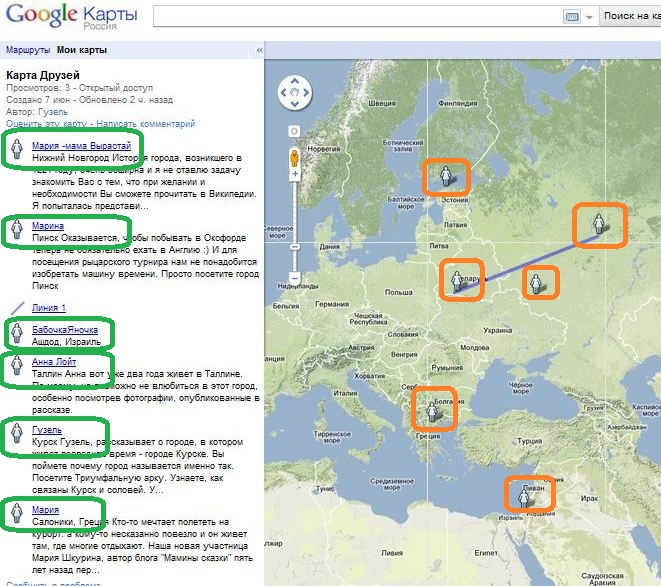Click person icon beside Гузель list entry
Image resolution: width=661 pixels, height=586 pixels.
[16, 433]
